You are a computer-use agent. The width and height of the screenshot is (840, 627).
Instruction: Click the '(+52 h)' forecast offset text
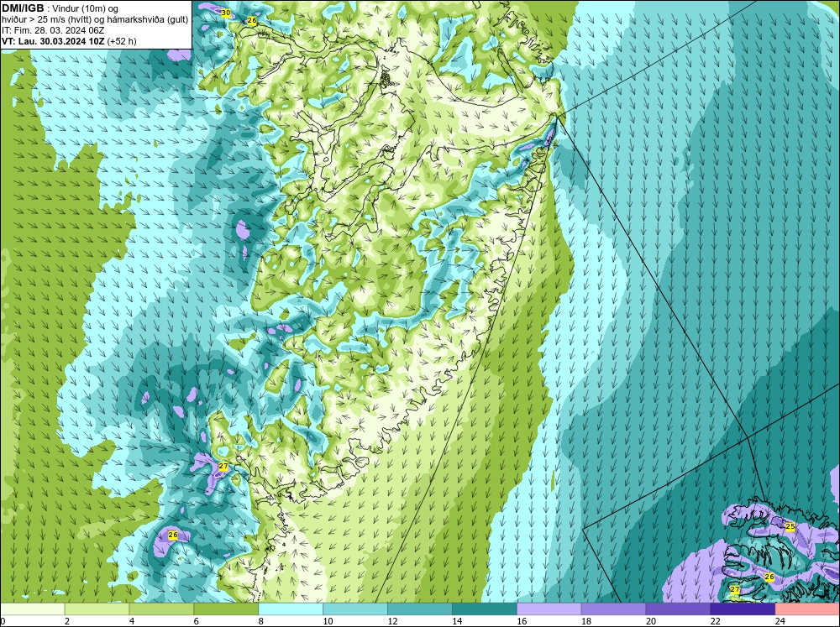(122, 41)
